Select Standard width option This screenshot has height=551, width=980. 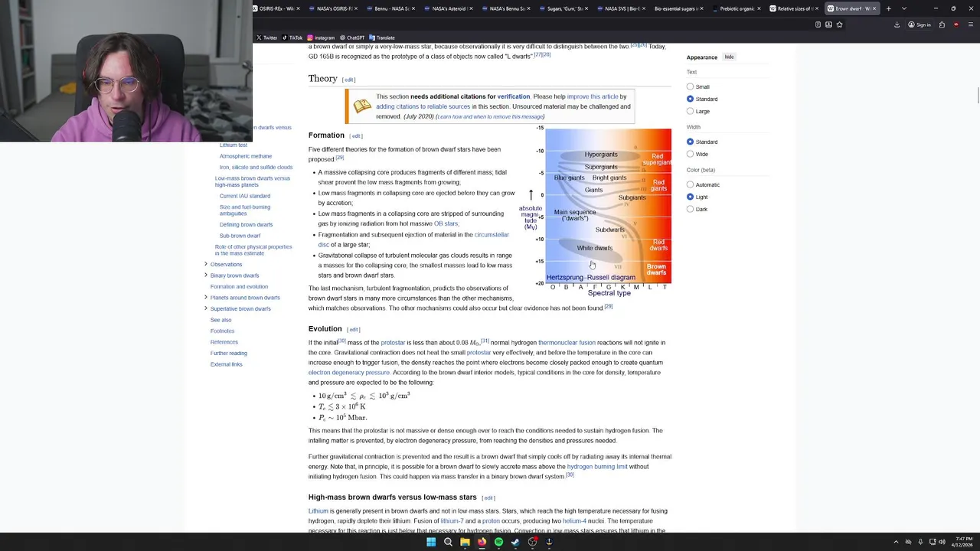click(690, 142)
